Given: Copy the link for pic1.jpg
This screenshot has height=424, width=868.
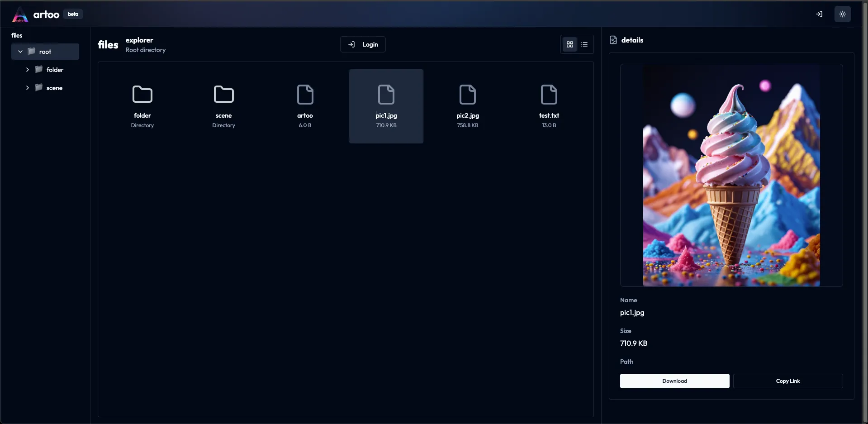Looking at the screenshot, I should (x=788, y=381).
